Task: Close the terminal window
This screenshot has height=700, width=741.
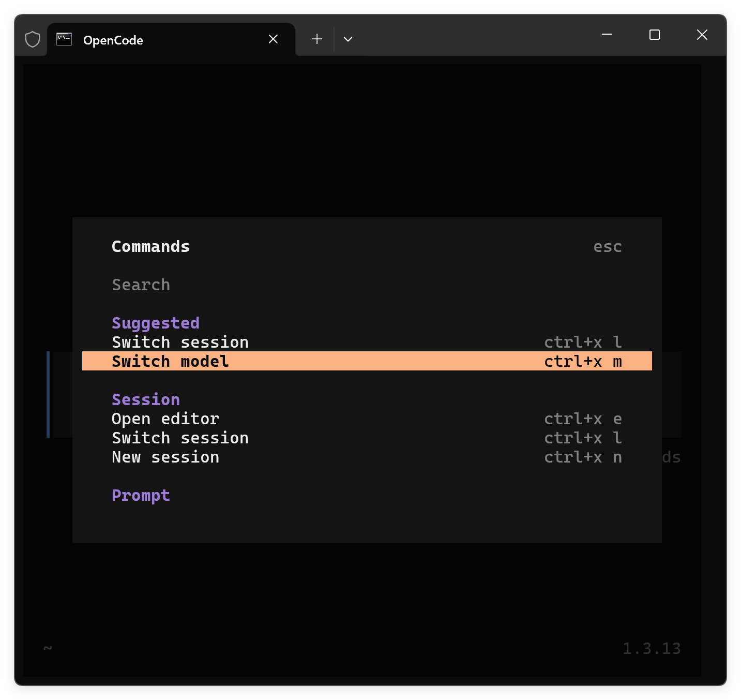Action: 702,35
